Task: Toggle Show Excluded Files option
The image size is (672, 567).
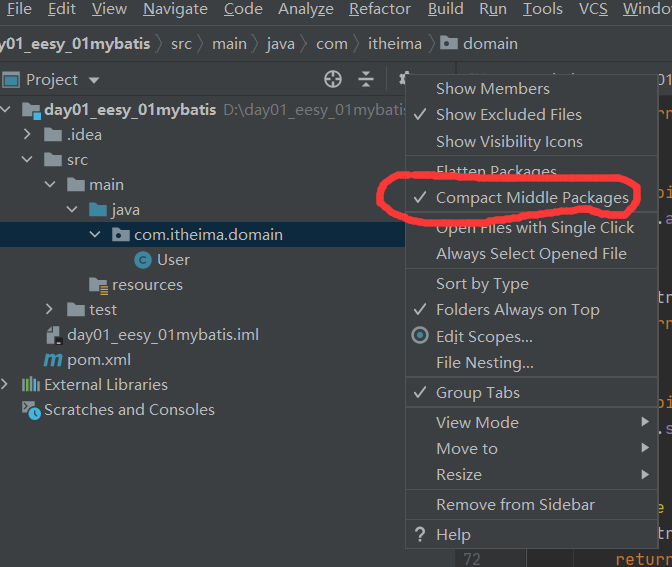Action: pos(531,115)
